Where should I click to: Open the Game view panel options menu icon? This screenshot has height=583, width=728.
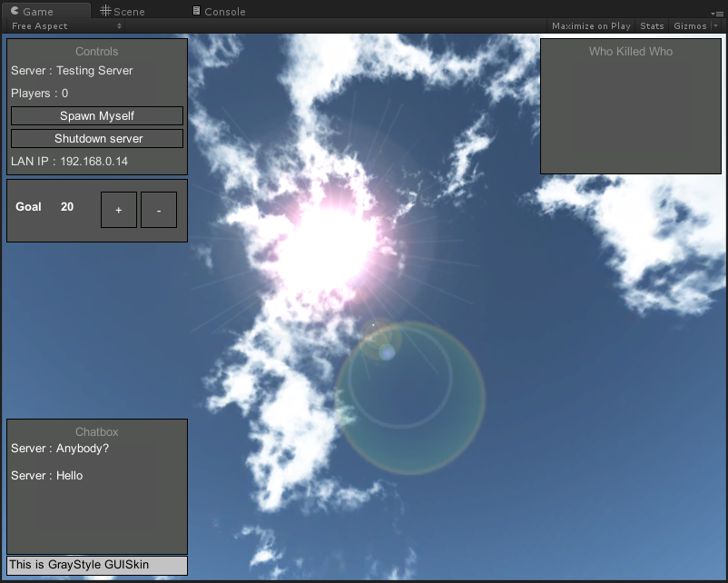pyautogui.click(x=722, y=12)
